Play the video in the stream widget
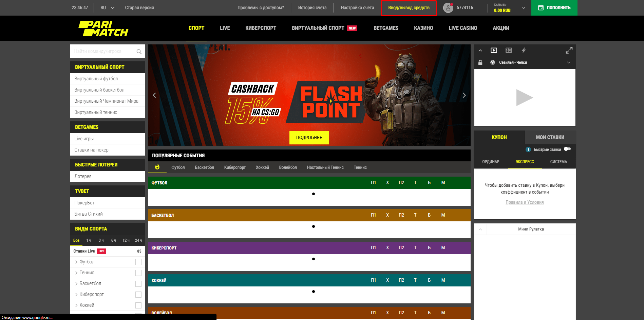This screenshot has height=320, width=644. pos(525,98)
